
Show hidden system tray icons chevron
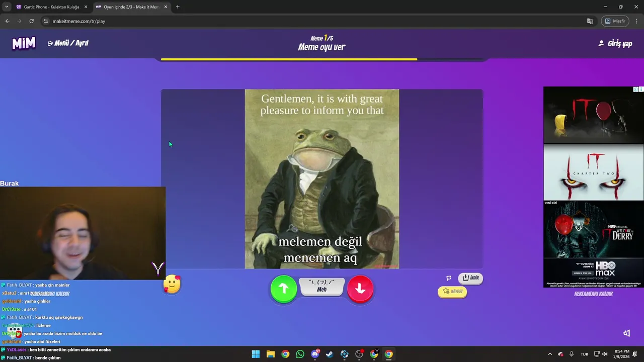(549, 354)
